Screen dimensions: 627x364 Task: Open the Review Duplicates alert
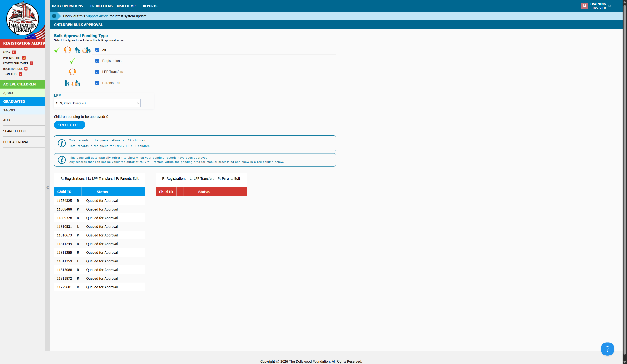[16, 63]
